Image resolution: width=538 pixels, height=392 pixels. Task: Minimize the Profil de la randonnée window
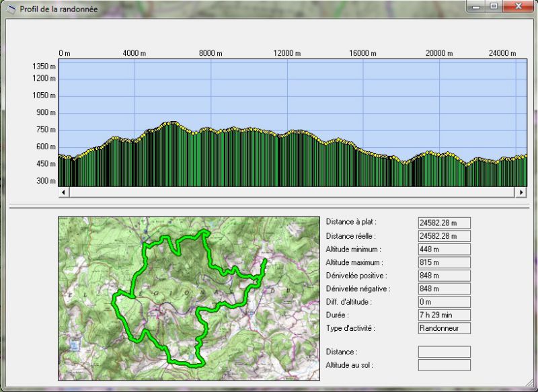476,6
